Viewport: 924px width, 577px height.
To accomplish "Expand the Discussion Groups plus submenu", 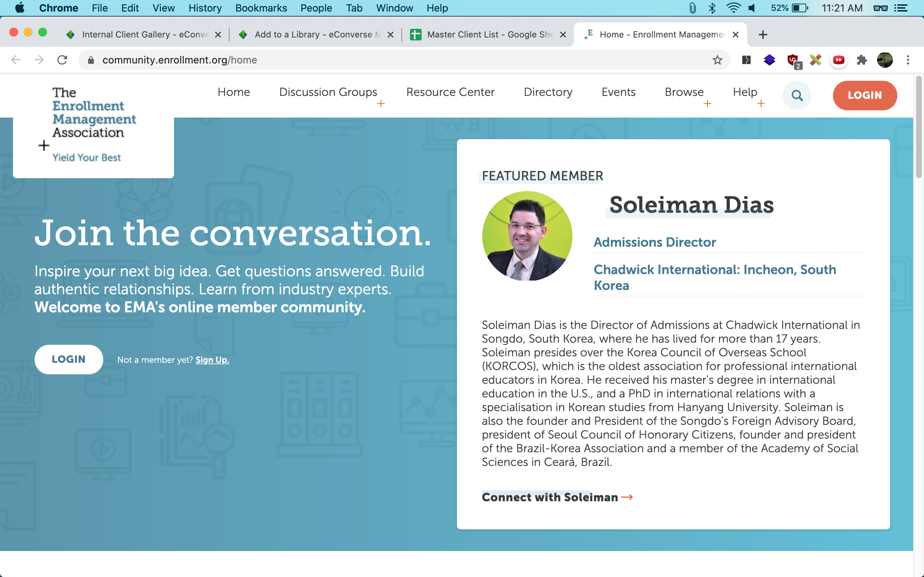I will tap(381, 104).
